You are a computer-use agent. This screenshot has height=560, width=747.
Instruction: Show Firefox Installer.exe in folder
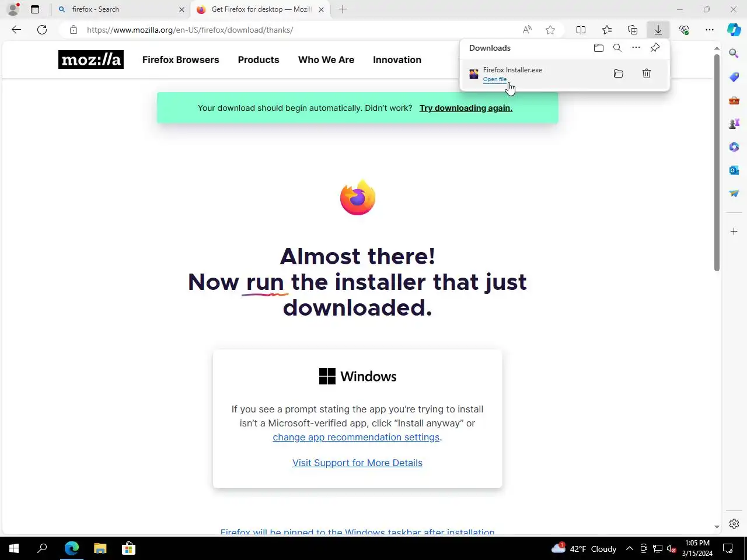click(619, 73)
